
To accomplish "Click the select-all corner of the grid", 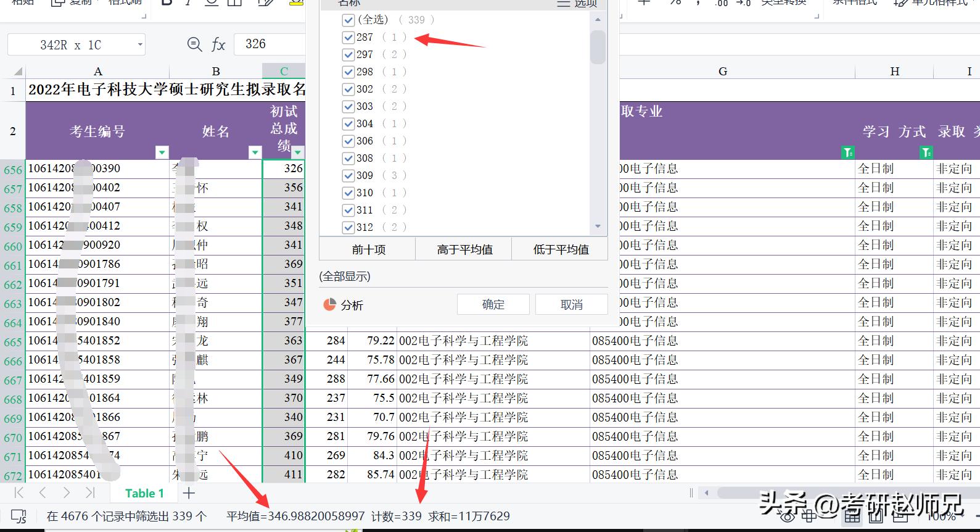I will (x=18, y=71).
